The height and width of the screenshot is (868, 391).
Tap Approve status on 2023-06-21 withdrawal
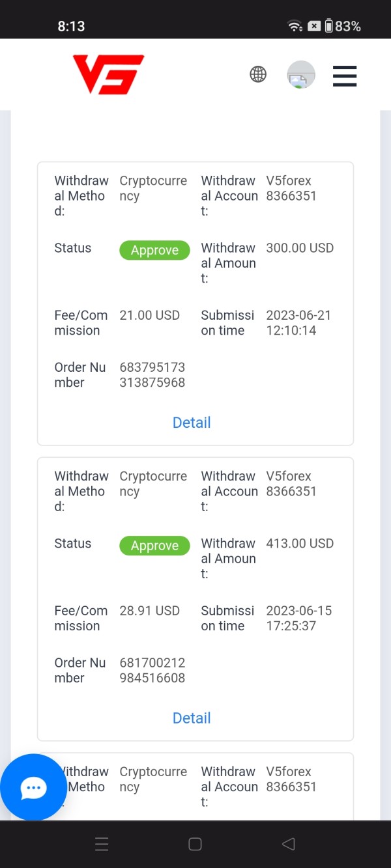[x=154, y=251]
